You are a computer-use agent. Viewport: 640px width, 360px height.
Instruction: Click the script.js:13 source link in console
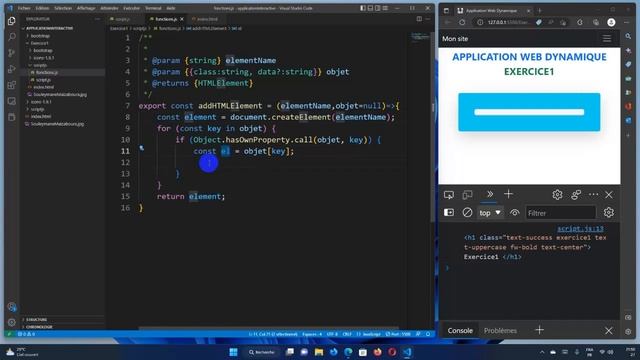580,229
